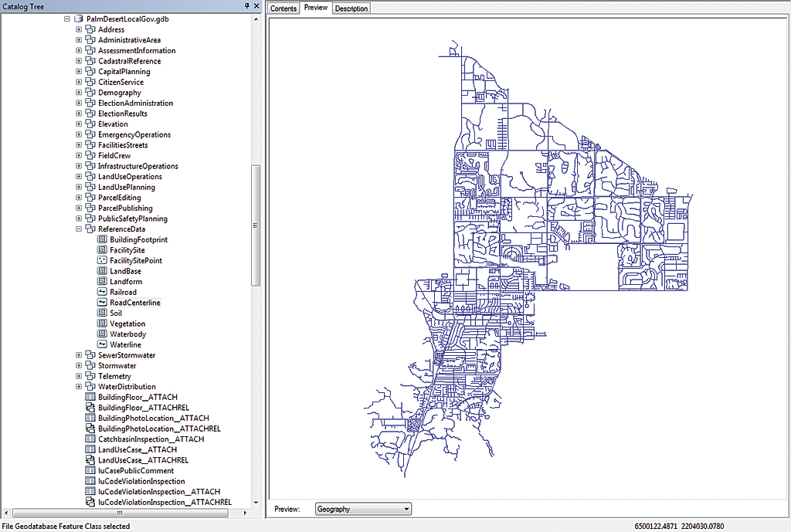Click the coordinates readout in status bar
The height and width of the screenshot is (532, 791).
click(679, 526)
